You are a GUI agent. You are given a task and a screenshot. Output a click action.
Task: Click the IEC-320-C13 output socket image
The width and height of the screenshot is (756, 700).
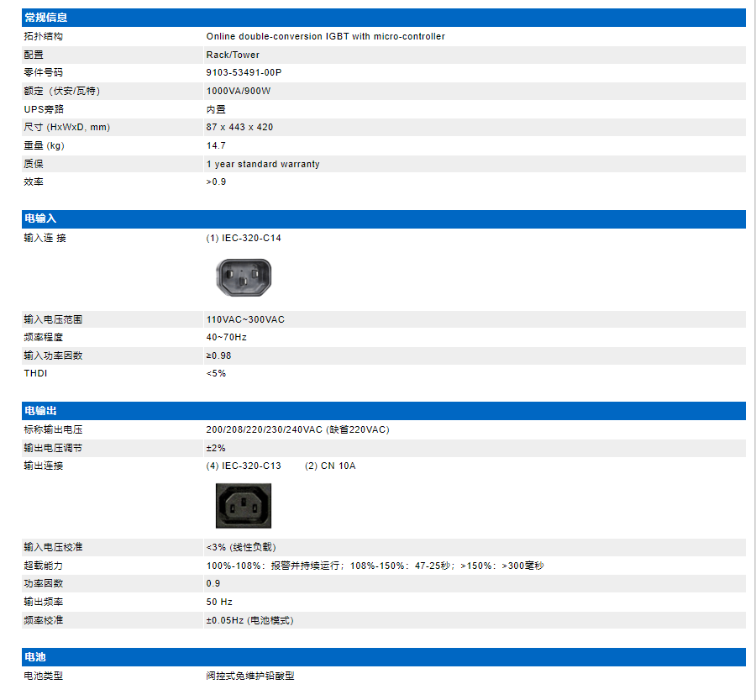pos(244,504)
